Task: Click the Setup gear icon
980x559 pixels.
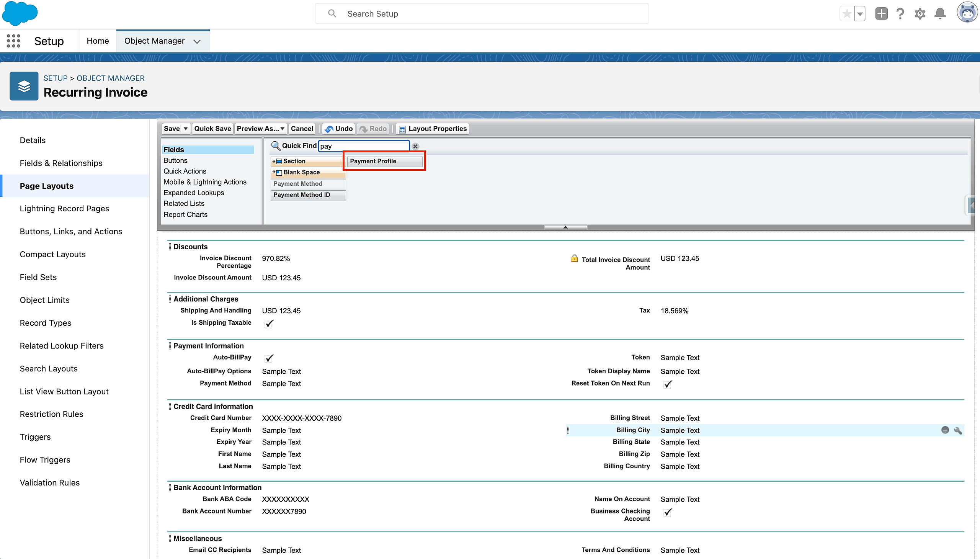Action: tap(920, 14)
